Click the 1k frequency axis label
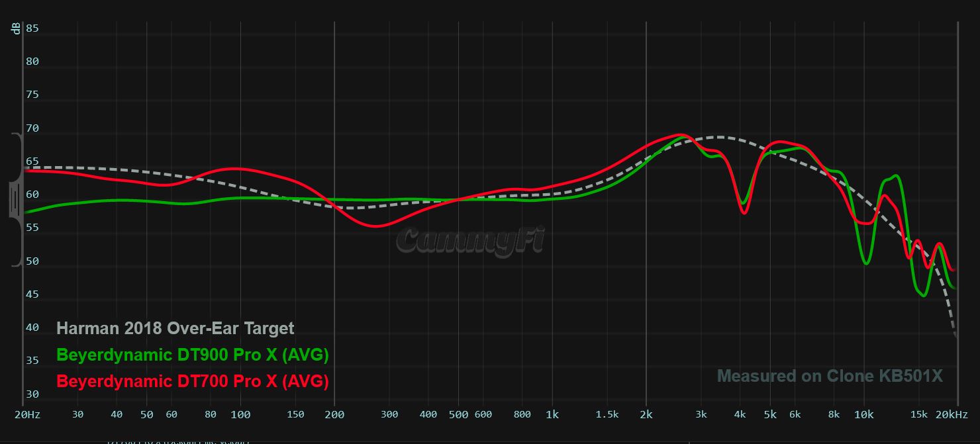 click(x=552, y=414)
